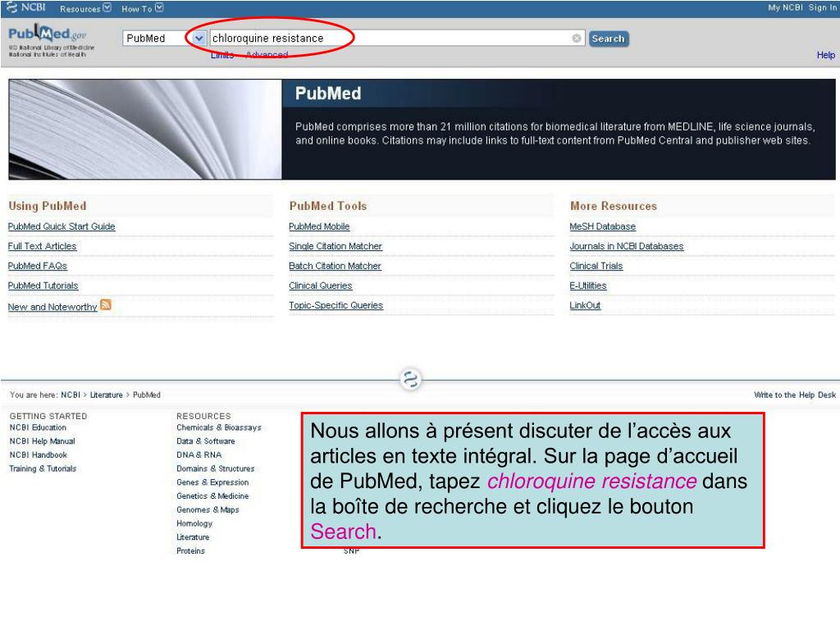Image resolution: width=840 pixels, height=630 pixels.
Task: Open Data & Software resource link
Action: pos(206,441)
